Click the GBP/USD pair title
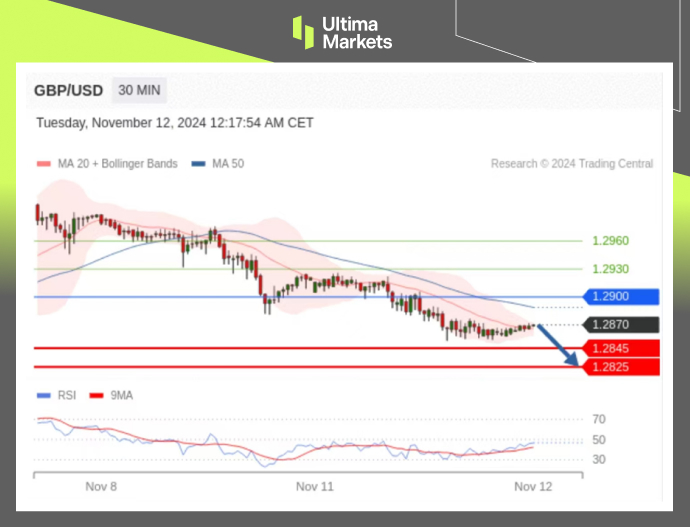690x527 pixels. 68,91
